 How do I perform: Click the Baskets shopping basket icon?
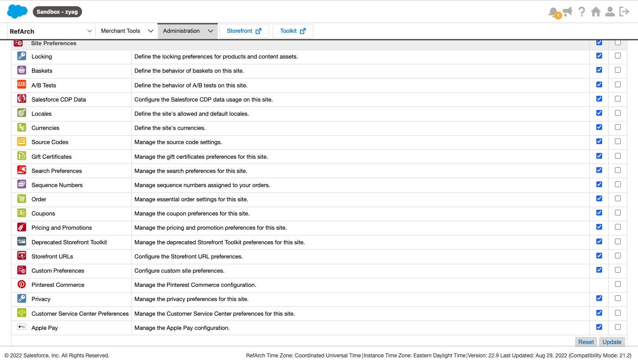21,70
